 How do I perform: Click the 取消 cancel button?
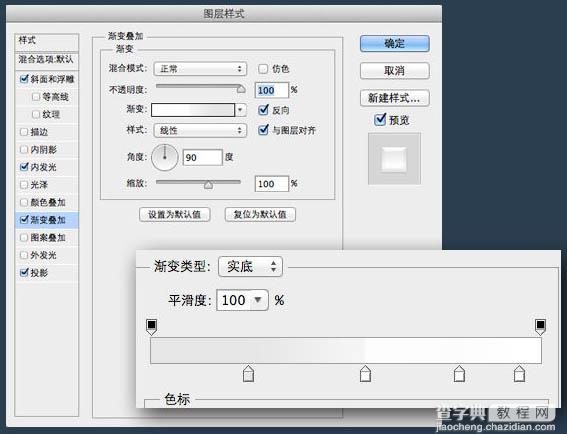(x=395, y=71)
